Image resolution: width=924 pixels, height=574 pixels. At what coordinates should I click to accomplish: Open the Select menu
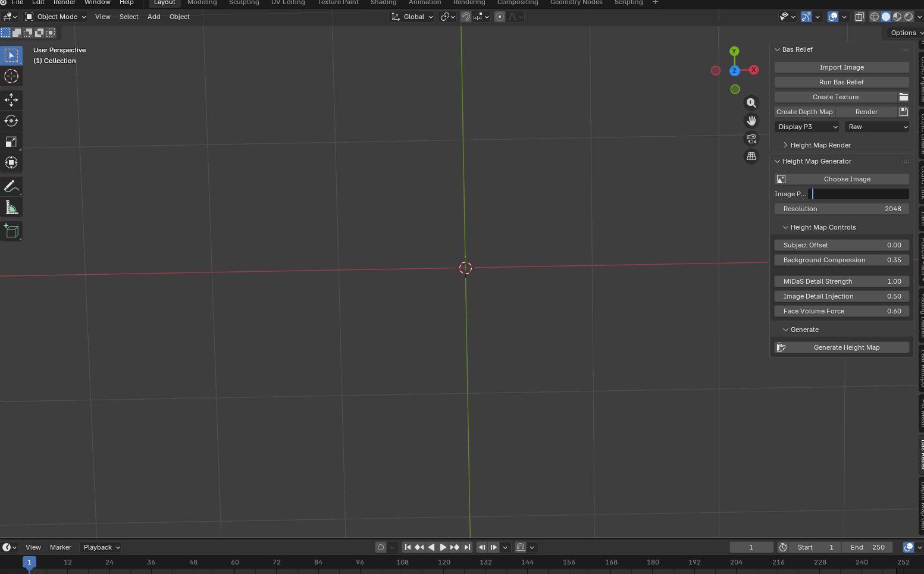click(129, 17)
